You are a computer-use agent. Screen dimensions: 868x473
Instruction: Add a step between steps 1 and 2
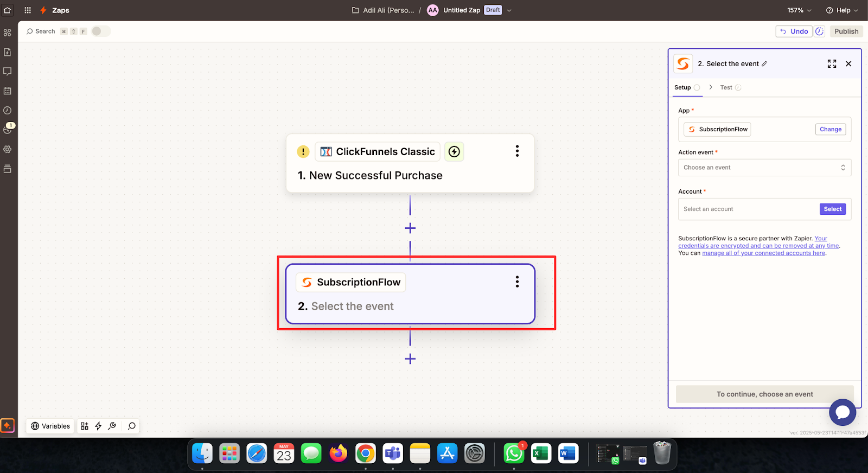410,228
